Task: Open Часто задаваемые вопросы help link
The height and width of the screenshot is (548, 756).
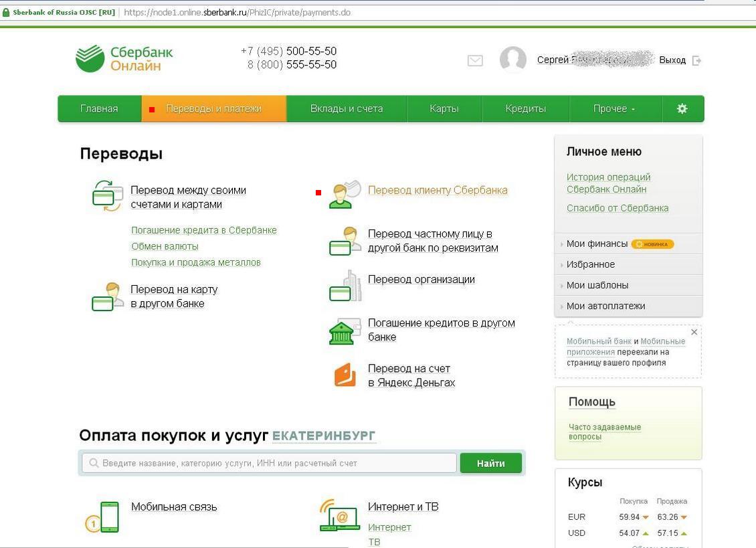Action: coord(605,432)
